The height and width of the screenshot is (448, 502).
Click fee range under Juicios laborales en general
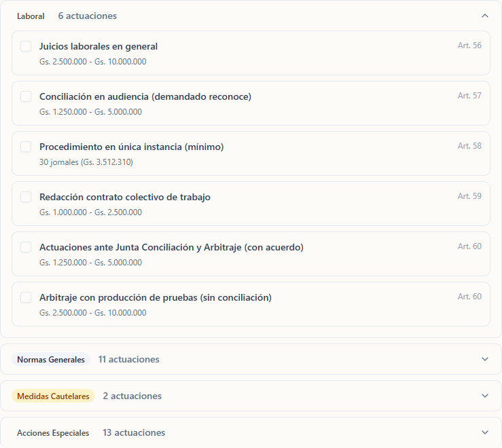pyautogui.click(x=93, y=62)
